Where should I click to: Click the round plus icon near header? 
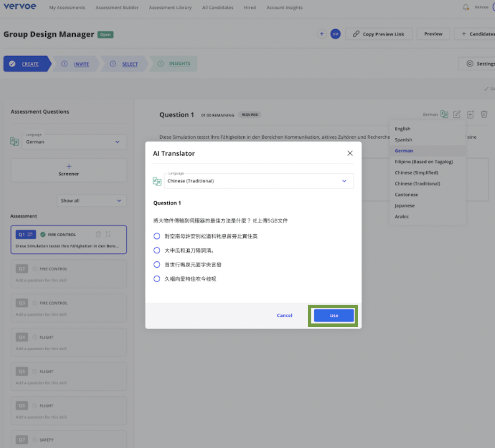321,34
